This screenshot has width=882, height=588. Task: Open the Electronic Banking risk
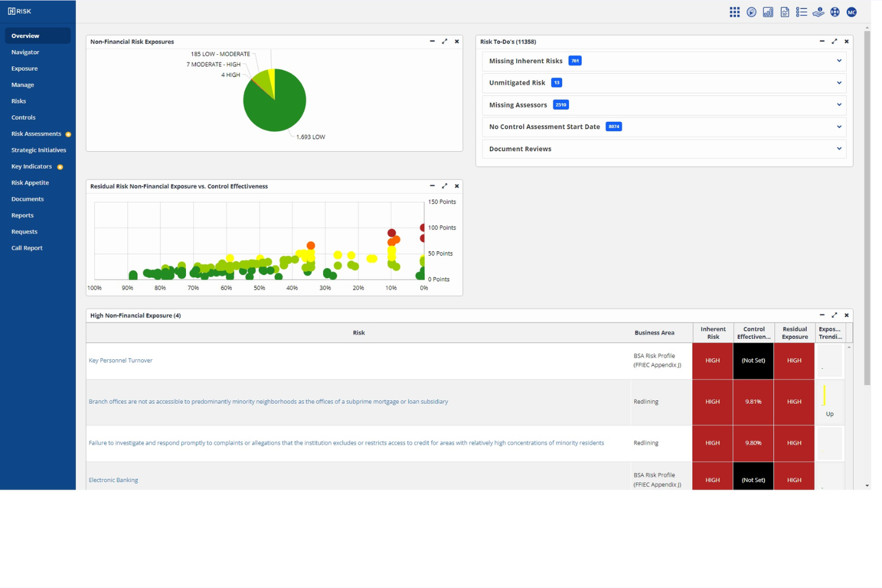tap(113, 480)
